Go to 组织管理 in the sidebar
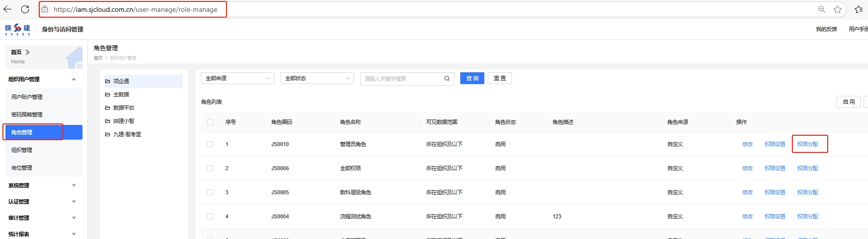 tap(22, 150)
